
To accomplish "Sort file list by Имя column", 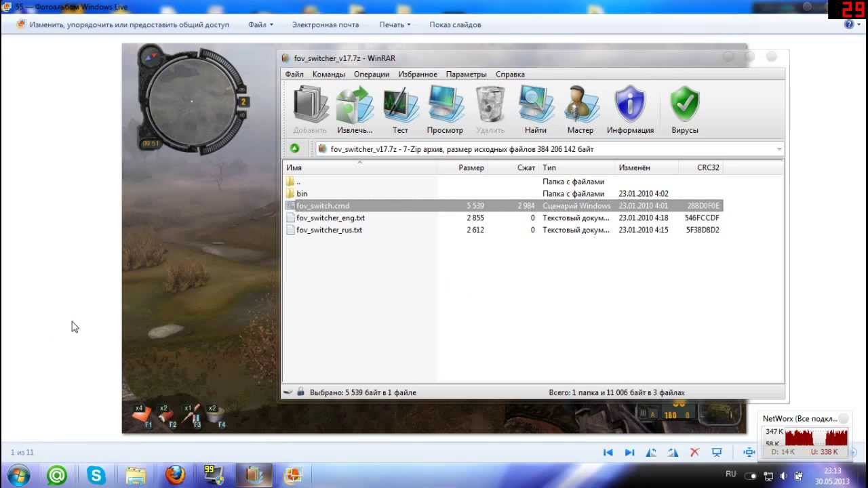I will click(x=359, y=167).
